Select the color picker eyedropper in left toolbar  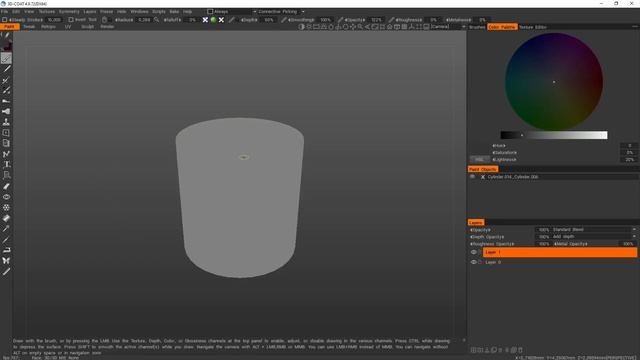click(6, 229)
